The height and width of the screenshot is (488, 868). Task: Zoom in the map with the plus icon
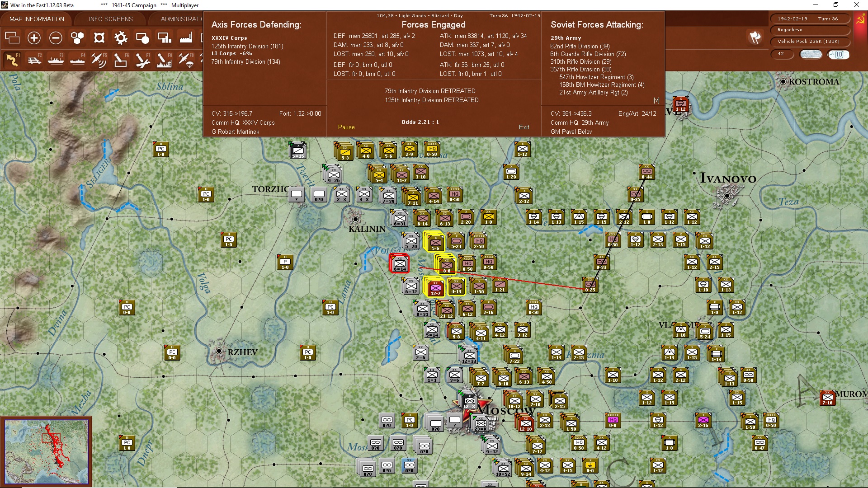point(34,38)
